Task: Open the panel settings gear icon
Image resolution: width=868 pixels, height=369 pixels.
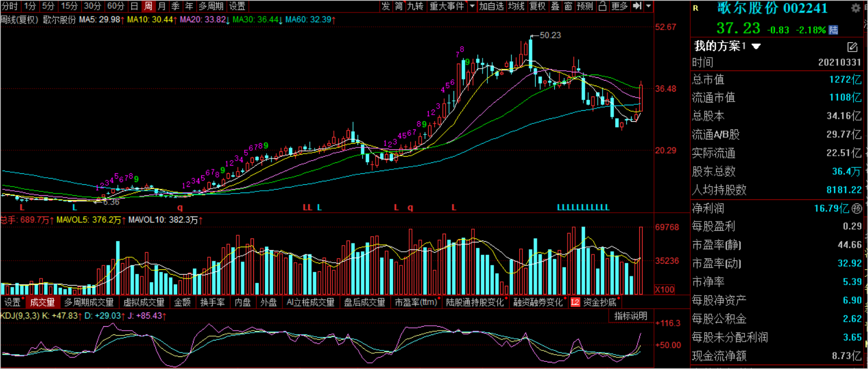Action: click(855, 8)
